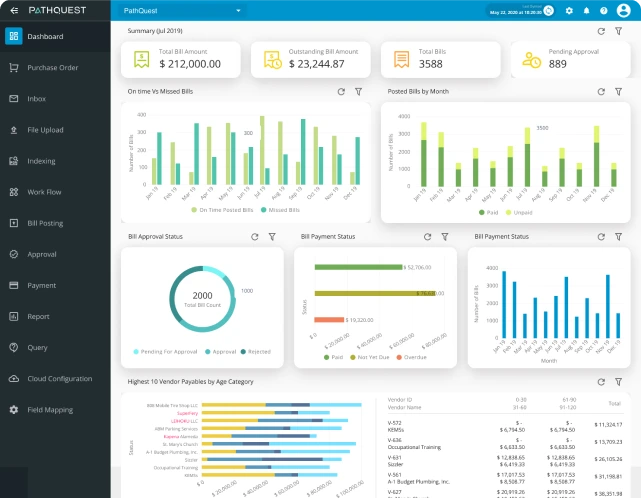Refresh the Posted Bills by Month chart
The height and width of the screenshot is (498, 641).
pos(600,91)
